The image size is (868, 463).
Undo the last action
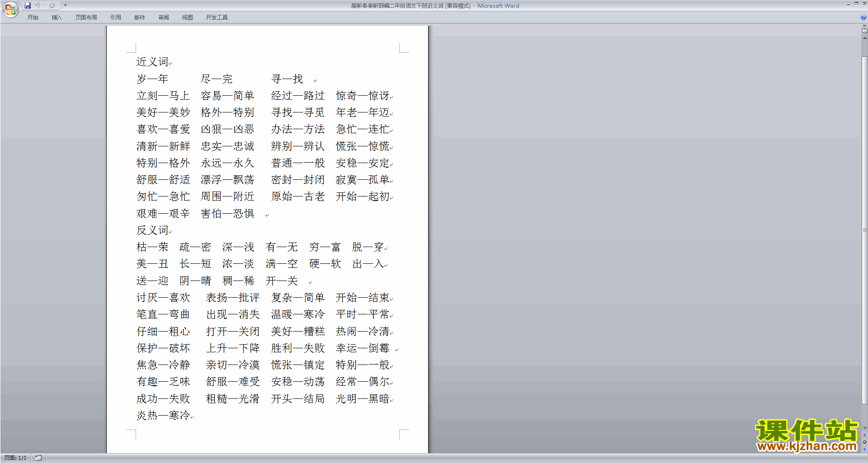(38, 5)
